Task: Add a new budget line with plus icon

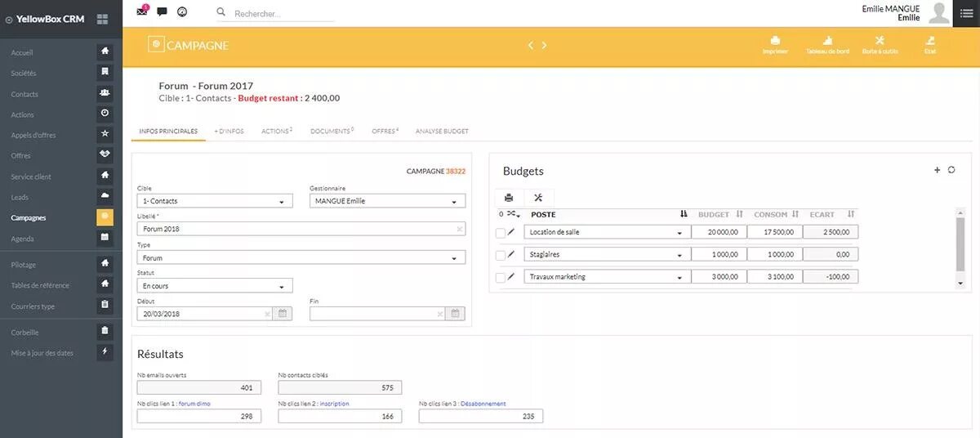Action: click(x=937, y=170)
